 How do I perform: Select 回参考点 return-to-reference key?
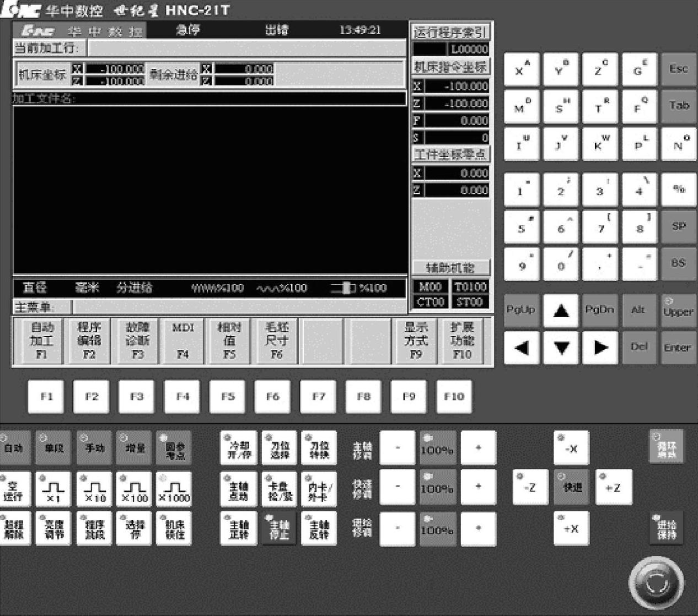click(174, 448)
